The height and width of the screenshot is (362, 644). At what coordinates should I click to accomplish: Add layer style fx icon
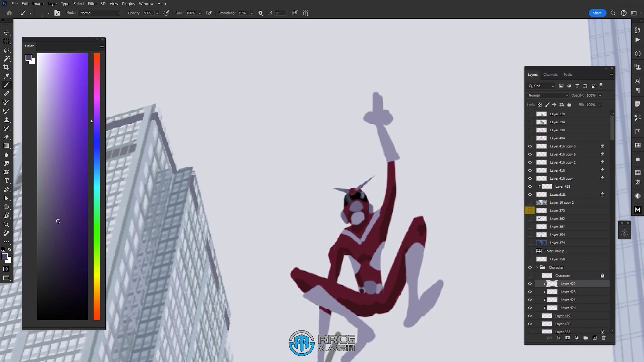558,338
